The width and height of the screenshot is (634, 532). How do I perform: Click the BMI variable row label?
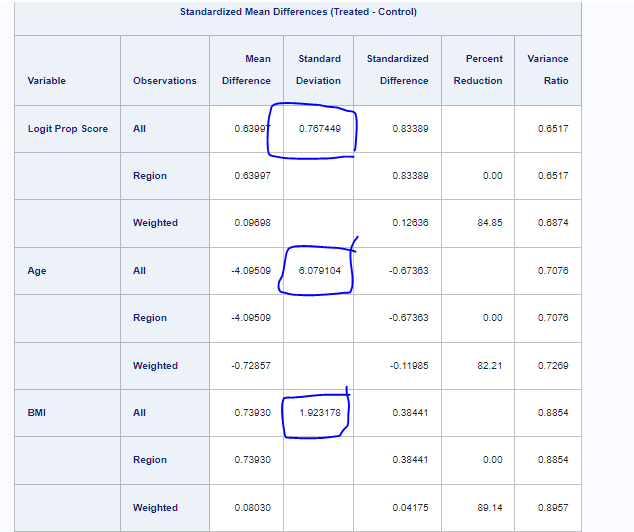pos(38,413)
